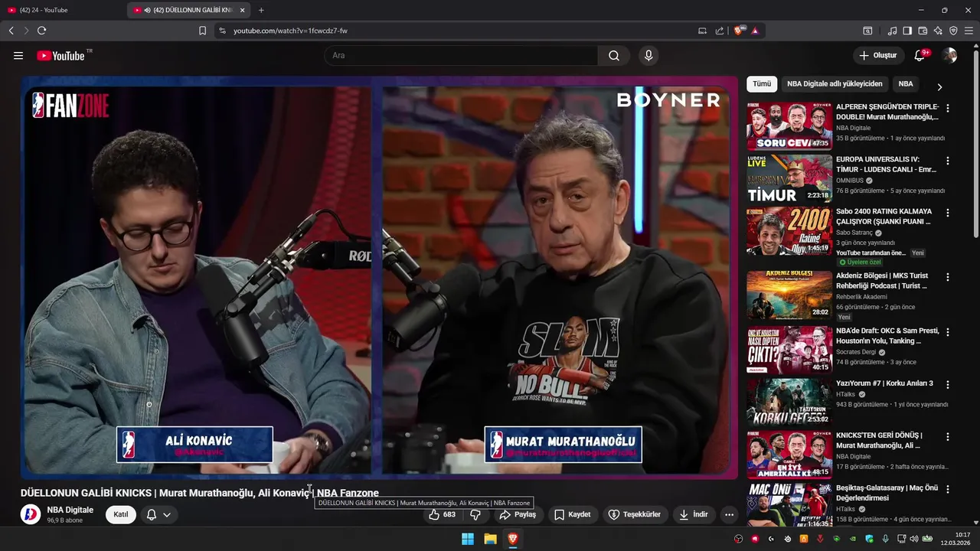The height and width of the screenshot is (551, 980).
Task: Click the Paylaş share button
Action: click(x=518, y=514)
